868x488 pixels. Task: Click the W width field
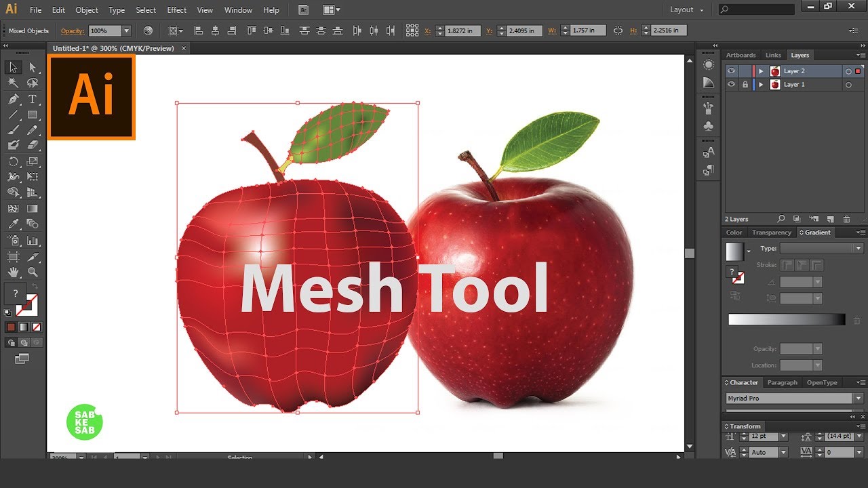[x=588, y=30]
